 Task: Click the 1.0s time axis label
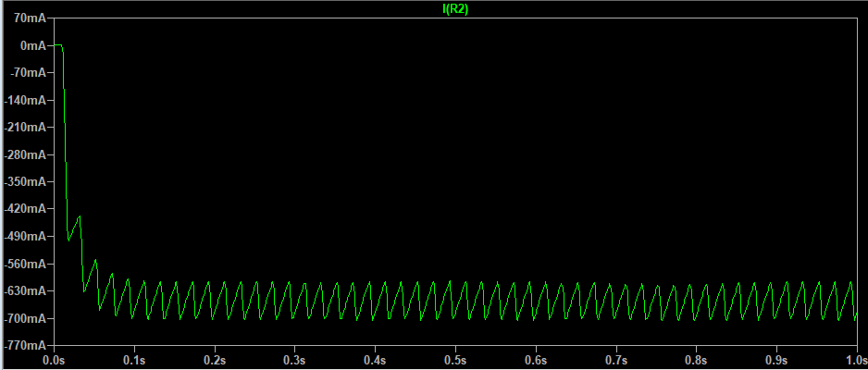pos(856,361)
